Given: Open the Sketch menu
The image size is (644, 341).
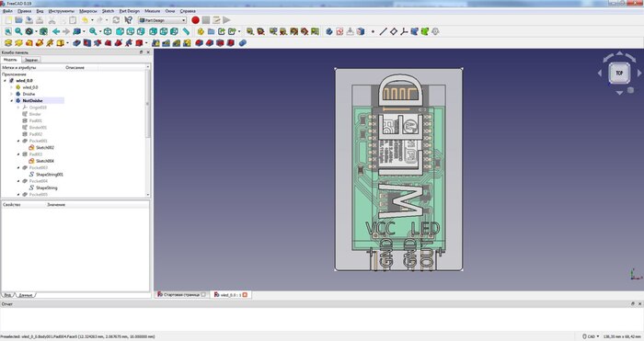Looking at the screenshot, I should point(108,11).
